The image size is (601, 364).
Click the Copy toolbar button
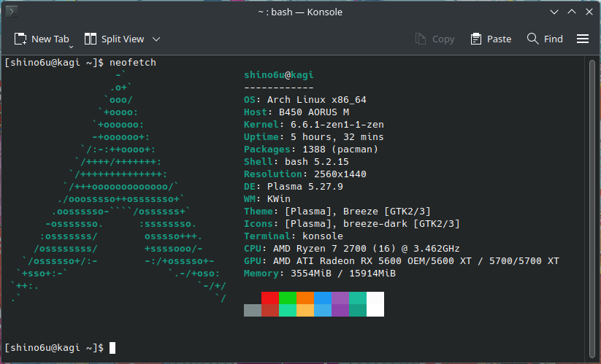point(435,39)
